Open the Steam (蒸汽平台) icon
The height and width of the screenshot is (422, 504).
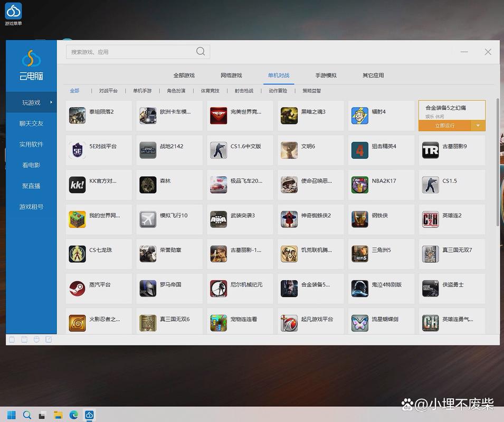click(x=77, y=289)
